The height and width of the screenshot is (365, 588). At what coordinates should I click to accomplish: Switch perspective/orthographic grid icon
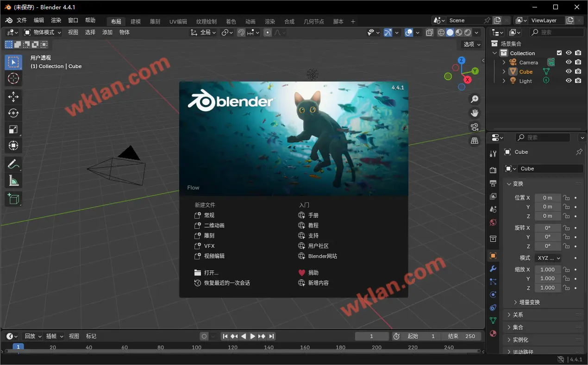tap(475, 141)
